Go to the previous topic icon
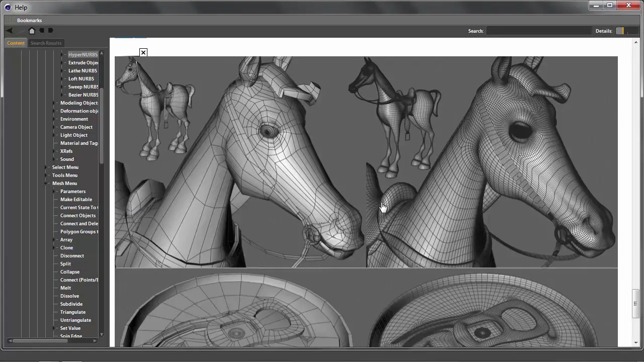The width and height of the screenshot is (644, 362). tap(42, 31)
